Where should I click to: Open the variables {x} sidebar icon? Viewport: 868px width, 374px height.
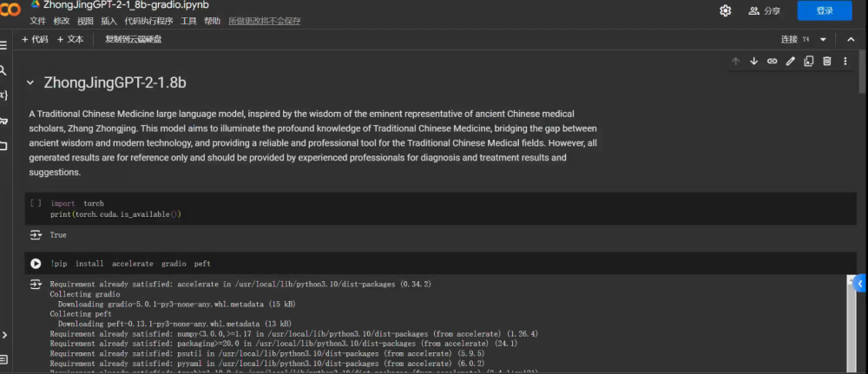tap(3, 95)
